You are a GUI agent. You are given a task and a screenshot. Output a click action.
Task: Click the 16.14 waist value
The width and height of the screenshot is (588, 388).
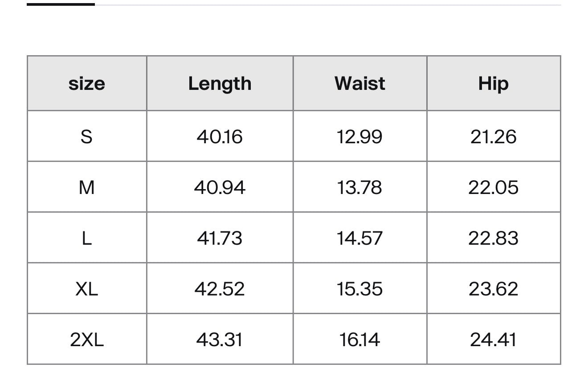360,339
